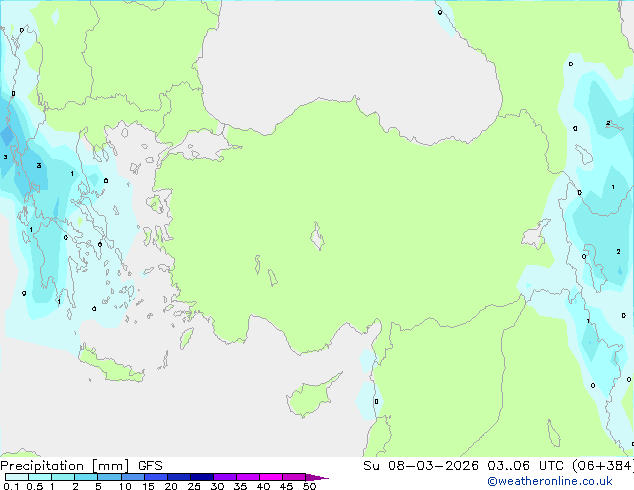
Task: Click the "Su 08-03-2026" date text
Action: (x=421, y=466)
